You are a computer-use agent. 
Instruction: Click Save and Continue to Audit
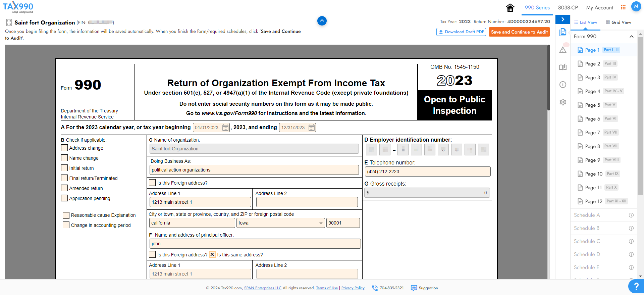519,32
